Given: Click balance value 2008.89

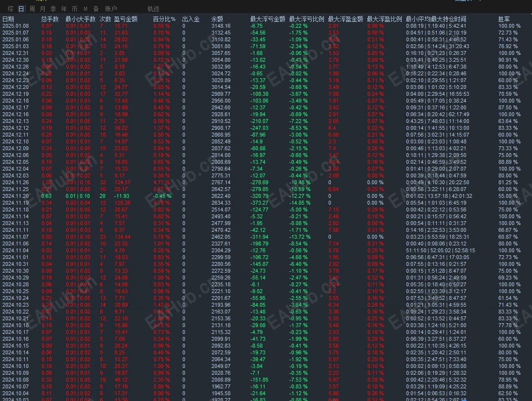Looking at the screenshot, I should click(221, 380).
